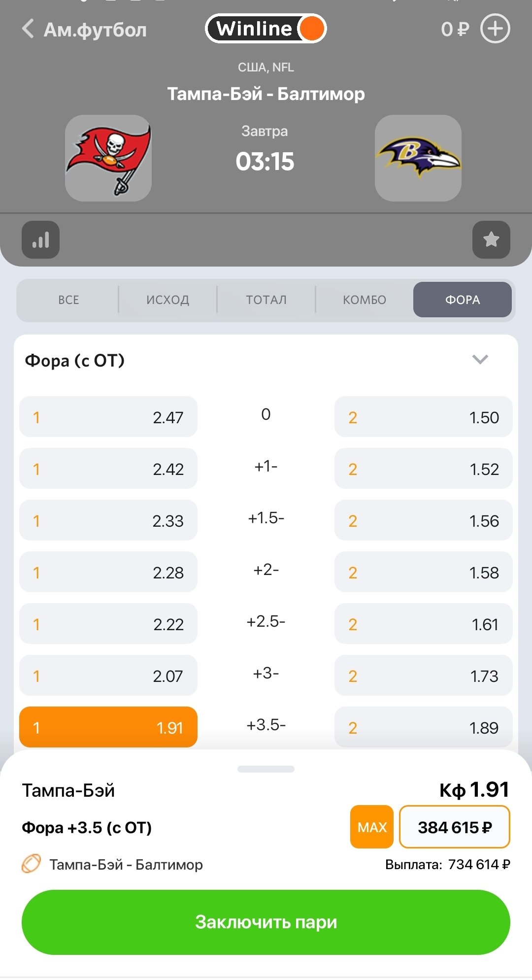Tap the football icon in the bet slip
The height and width of the screenshot is (980, 532).
(31, 864)
